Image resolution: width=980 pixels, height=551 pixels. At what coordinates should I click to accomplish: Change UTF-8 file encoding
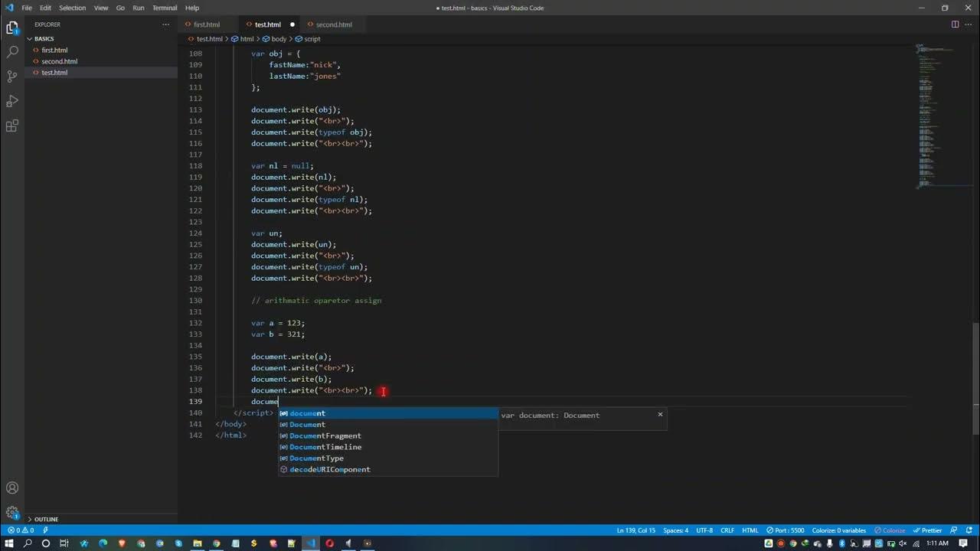[x=704, y=530]
